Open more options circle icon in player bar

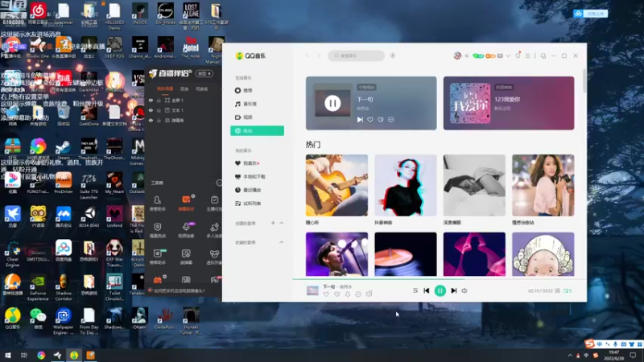pos(358,294)
